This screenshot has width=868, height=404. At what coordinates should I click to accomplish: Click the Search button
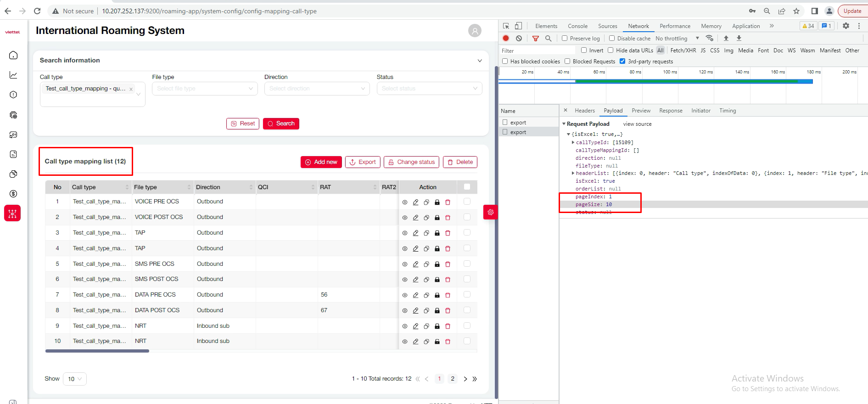point(281,123)
